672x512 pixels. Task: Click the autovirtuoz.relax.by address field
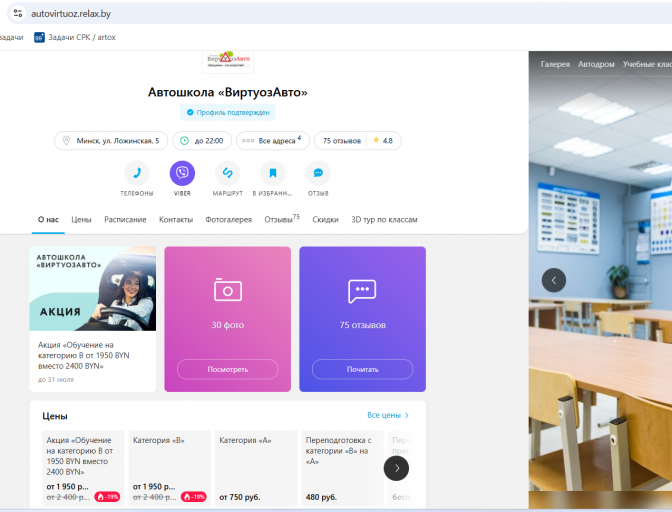click(x=71, y=14)
